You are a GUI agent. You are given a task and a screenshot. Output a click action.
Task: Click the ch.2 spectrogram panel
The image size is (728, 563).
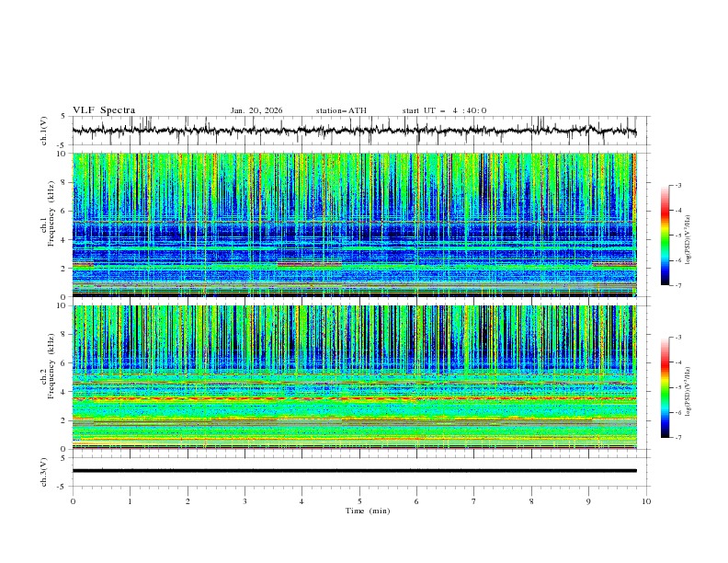coord(355,377)
